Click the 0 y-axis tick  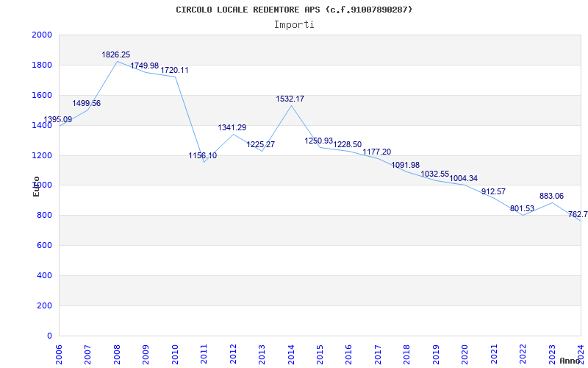pos(49,336)
